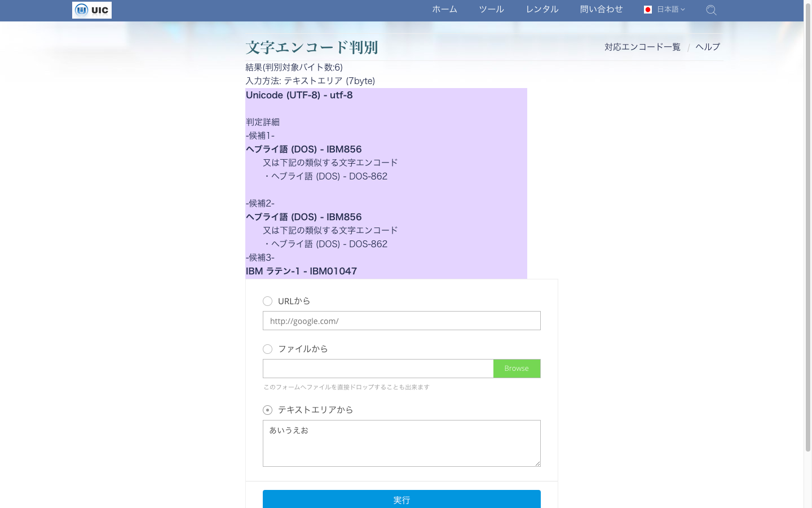
Task: Select the ファイルから radio button
Action: pyautogui.click(x=267, y=349)
